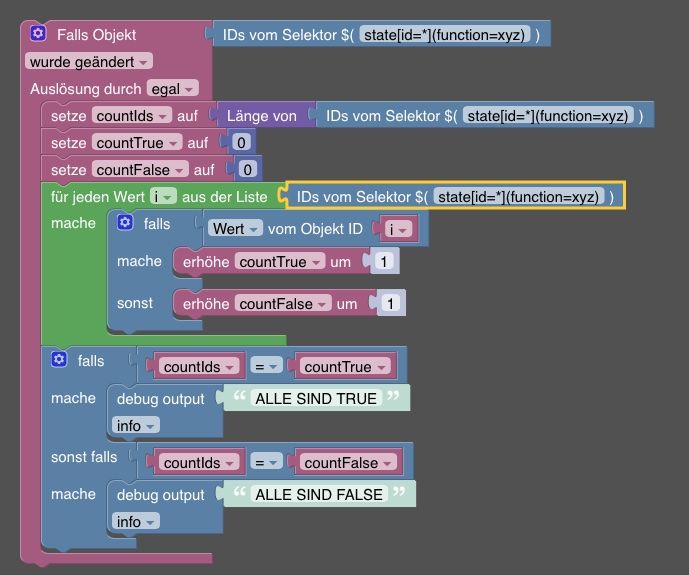Edit the increment 1 for countFalse
689x575 pixels.
coord(390,304)
